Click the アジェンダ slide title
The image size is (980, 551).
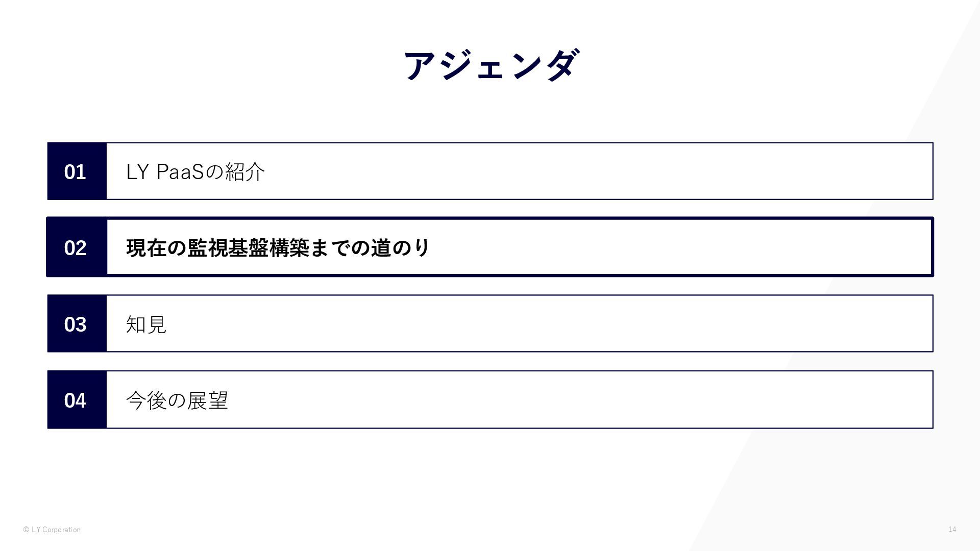[x=492, y=65]
